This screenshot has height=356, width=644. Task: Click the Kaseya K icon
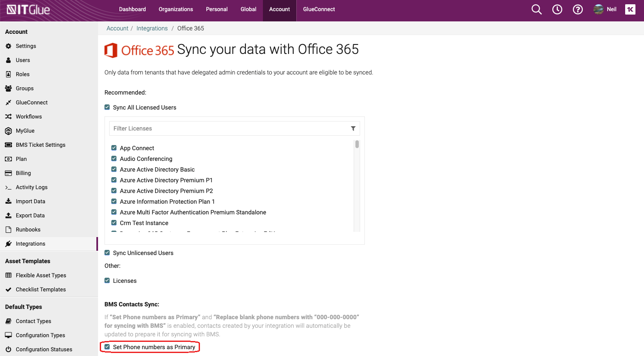point(630,9)
